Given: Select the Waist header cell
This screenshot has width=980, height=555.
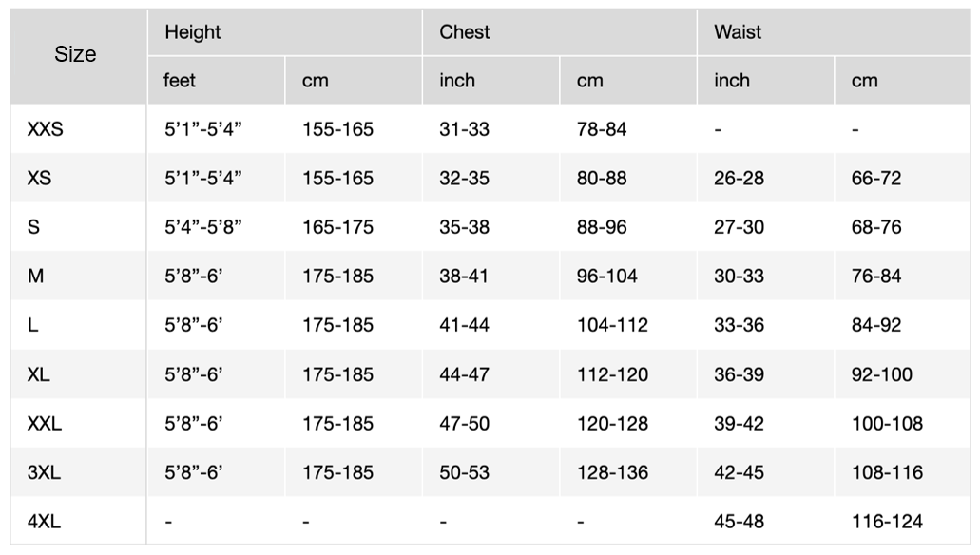Looking at the screenshot, I should tap(739, 32).
